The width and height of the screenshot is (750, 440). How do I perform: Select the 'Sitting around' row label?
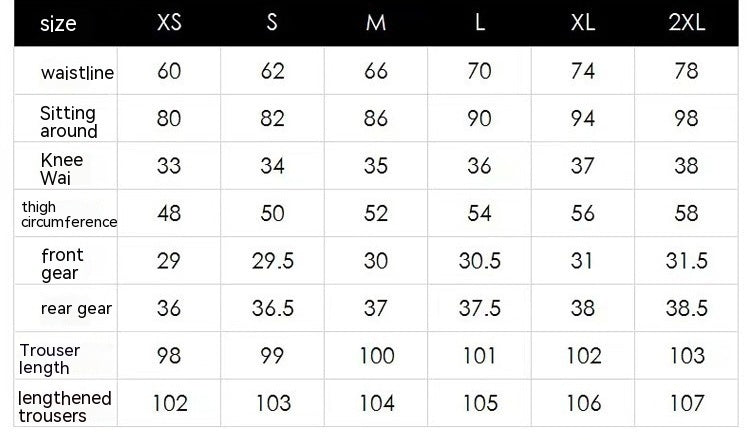68,121
